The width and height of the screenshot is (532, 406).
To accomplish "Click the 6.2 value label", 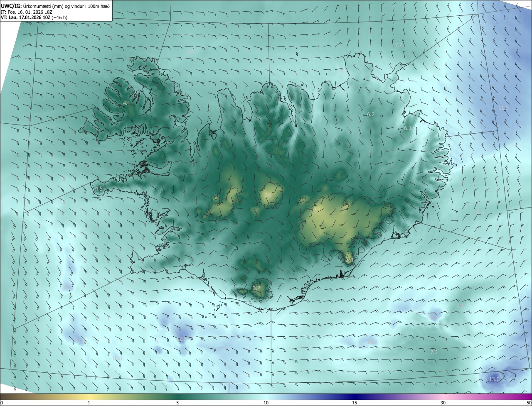I will (x=371, y=115).
